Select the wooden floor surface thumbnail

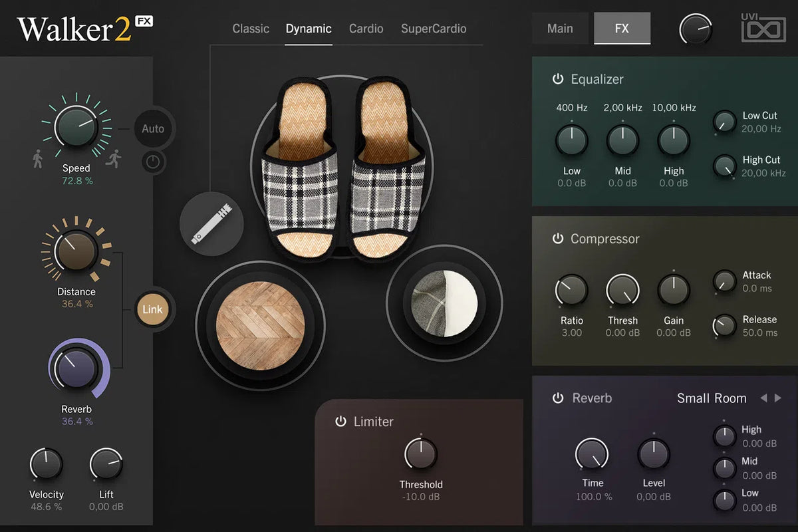(260, 325)
